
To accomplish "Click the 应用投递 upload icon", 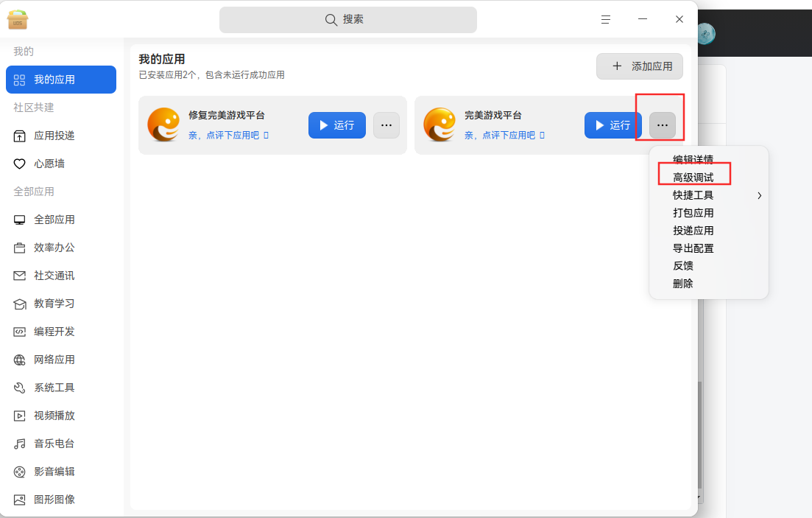I will click(20, 136).
